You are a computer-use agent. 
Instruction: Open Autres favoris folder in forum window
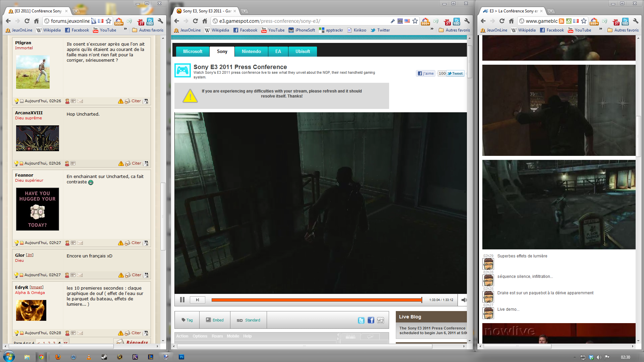click(148, 30)
